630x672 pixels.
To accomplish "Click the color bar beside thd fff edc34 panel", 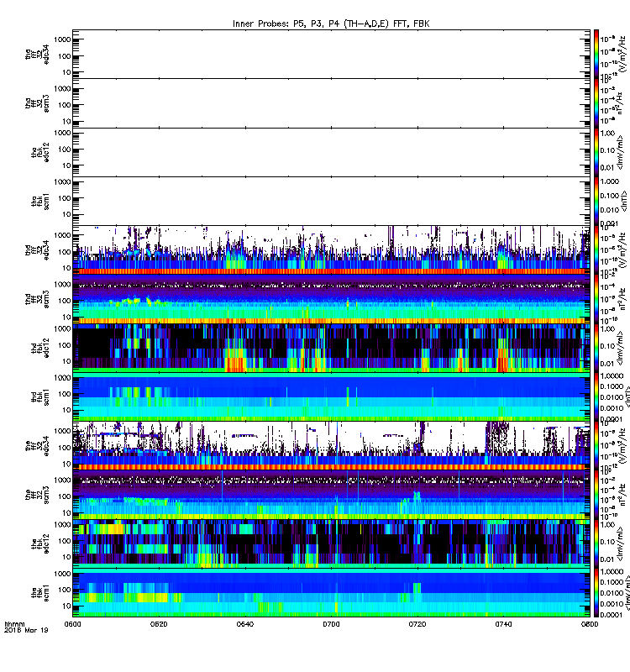I will (596, 249).
